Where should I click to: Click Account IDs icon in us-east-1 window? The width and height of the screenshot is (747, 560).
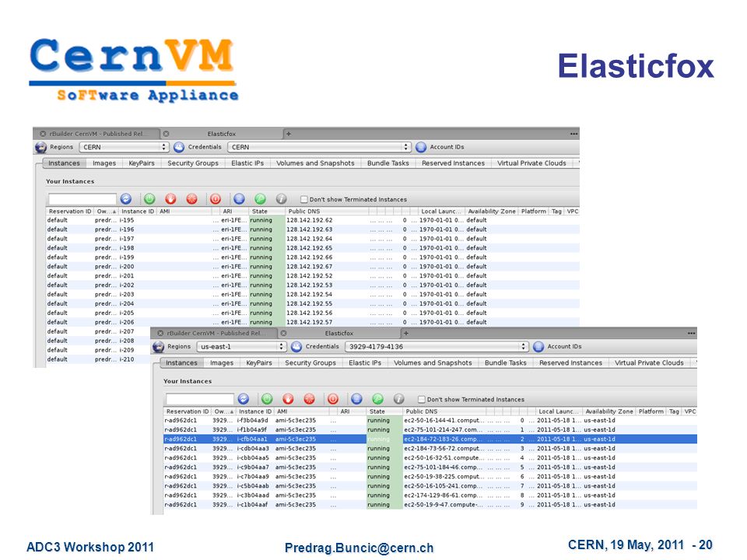pos(538,347)
